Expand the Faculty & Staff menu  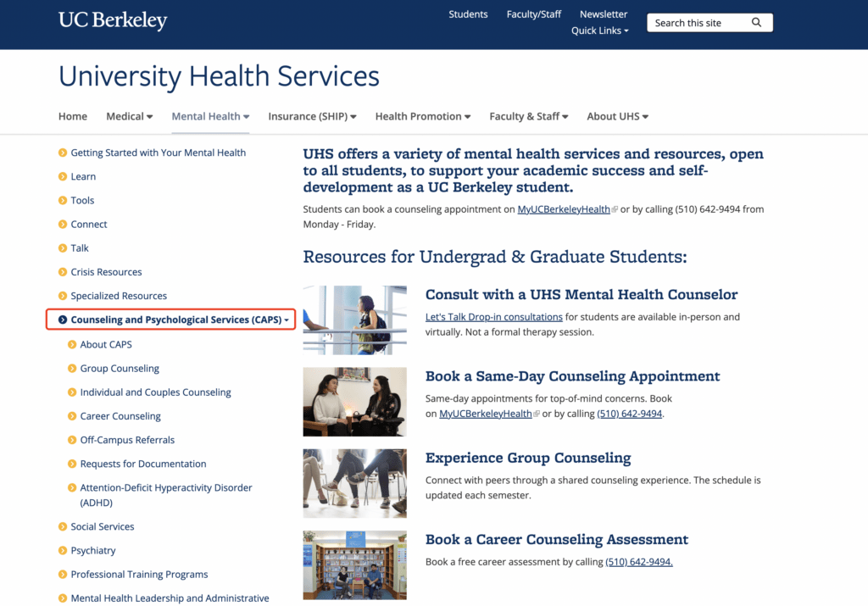pyautogui.click(x=529, y=116)
